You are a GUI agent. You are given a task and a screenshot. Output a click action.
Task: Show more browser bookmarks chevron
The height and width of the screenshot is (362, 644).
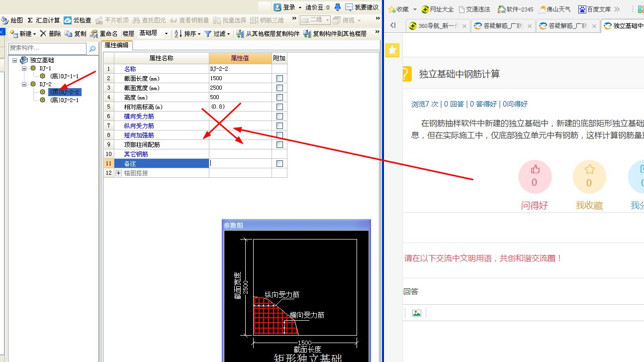(x=617, y=9)
